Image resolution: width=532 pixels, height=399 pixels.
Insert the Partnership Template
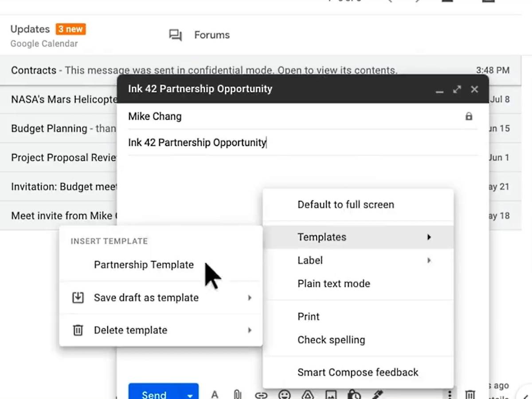(144, 265)
